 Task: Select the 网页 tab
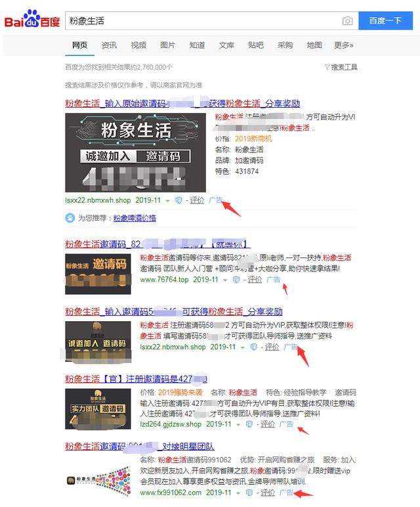click(x=79, y=45)
